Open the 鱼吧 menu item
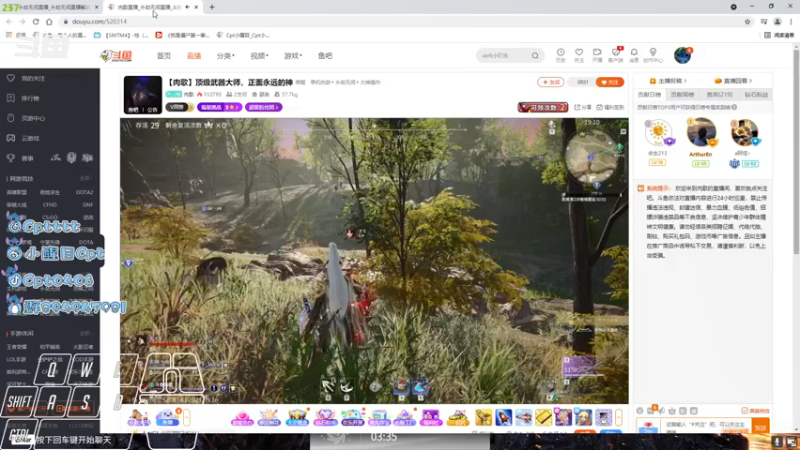 coord(325,56)
